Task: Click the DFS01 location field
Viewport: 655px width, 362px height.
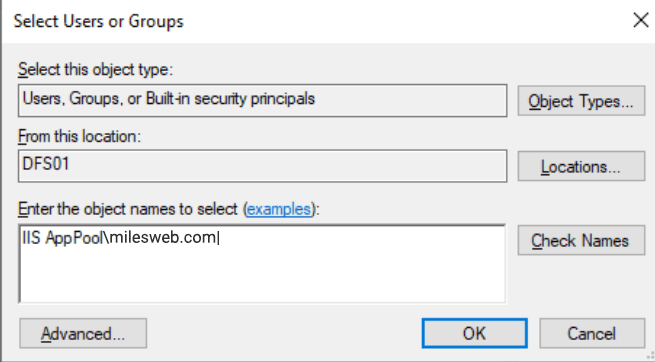Action: (262, 166)
